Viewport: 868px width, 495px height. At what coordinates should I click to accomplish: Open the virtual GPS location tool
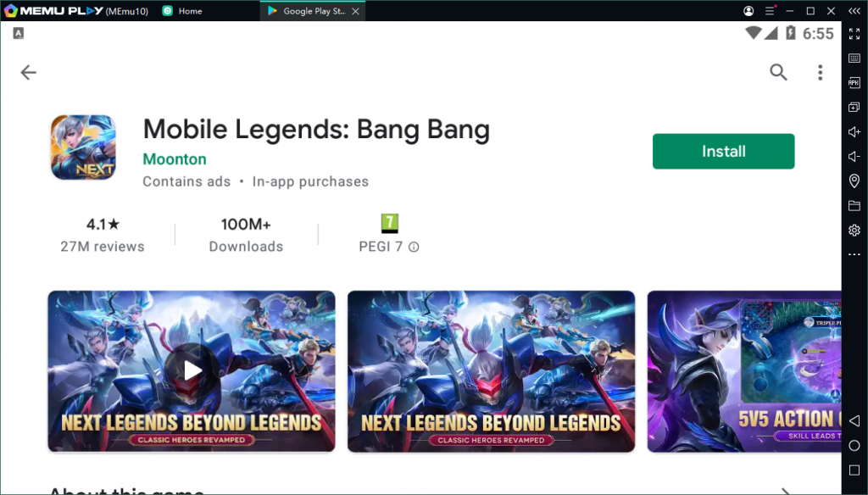pos(854,181)
